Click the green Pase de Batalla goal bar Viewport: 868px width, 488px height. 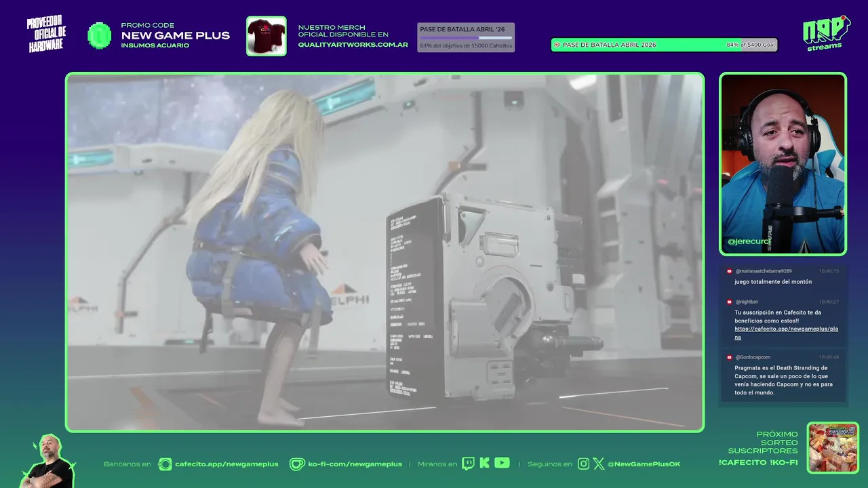coord(664,45)
